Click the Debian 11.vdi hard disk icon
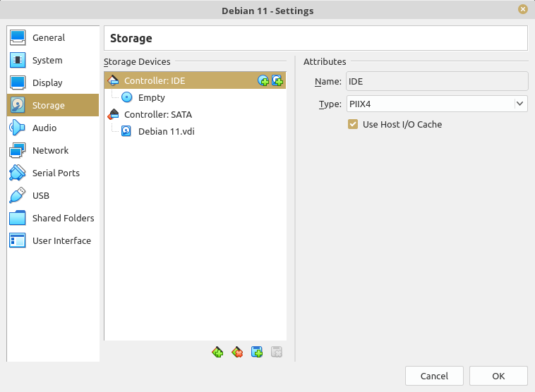 [126, 131]
